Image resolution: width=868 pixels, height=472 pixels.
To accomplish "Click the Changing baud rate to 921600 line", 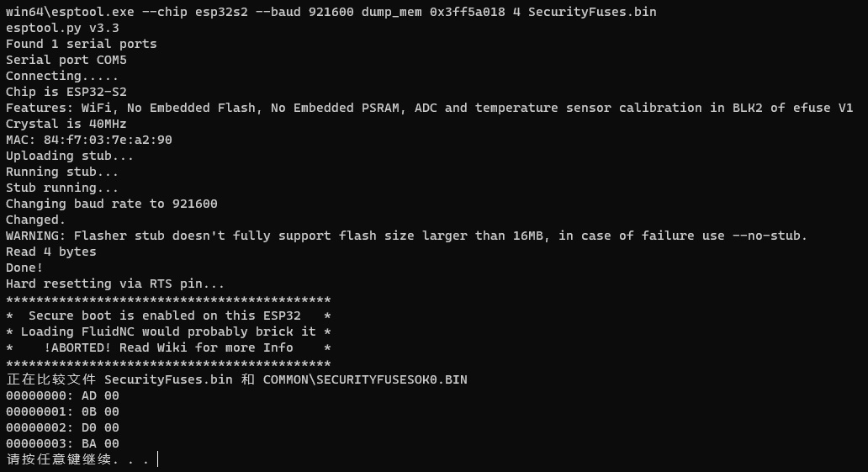I will point(111,204).
